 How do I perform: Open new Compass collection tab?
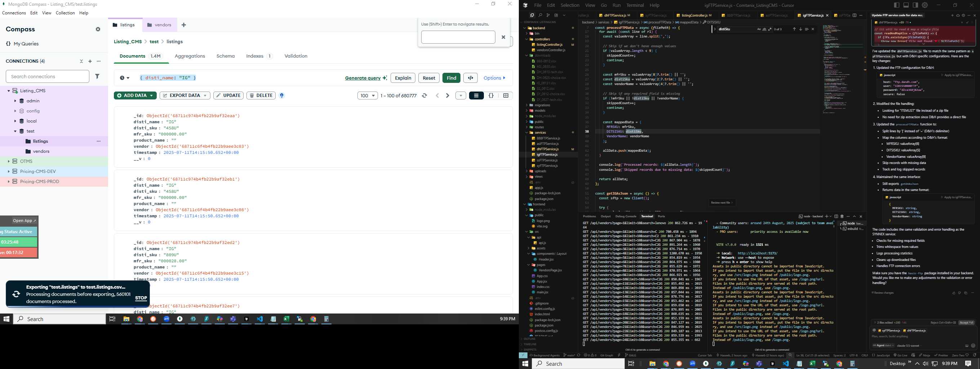184,25
